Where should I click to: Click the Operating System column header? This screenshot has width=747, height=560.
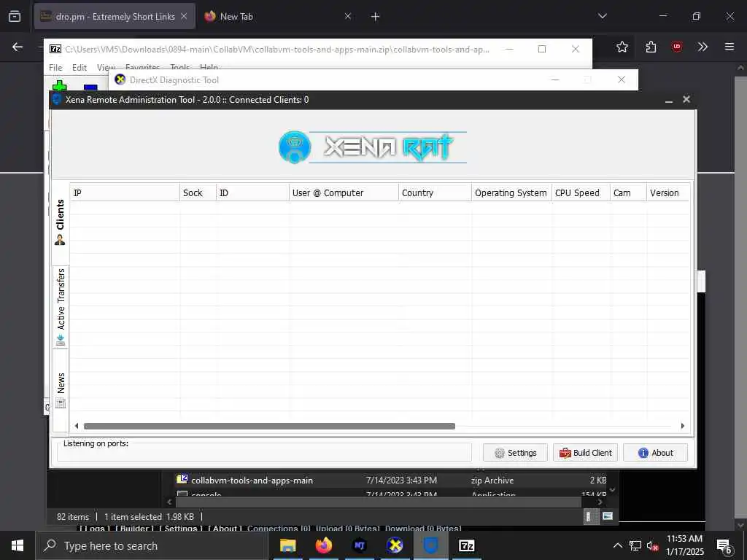511,192
